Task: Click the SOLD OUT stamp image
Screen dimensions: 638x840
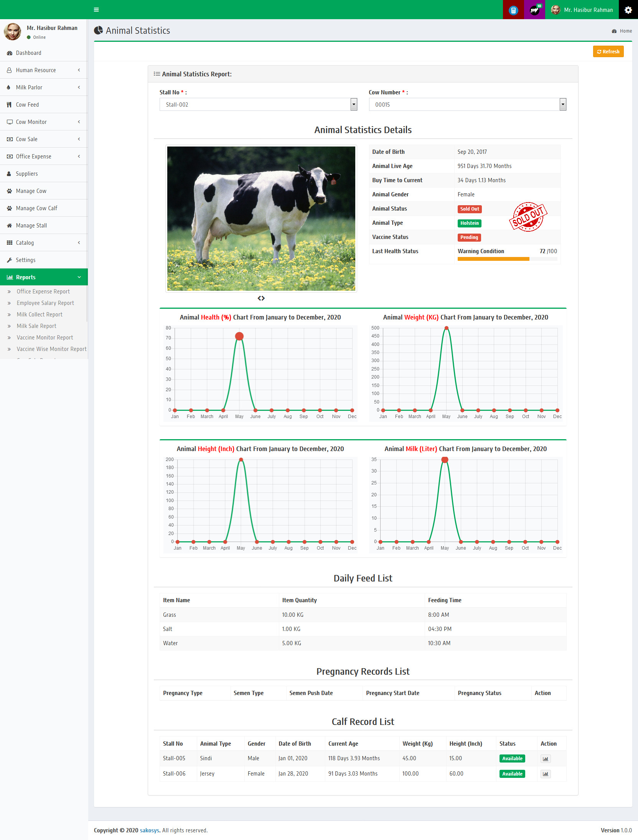Action: (x=528, y=217)
